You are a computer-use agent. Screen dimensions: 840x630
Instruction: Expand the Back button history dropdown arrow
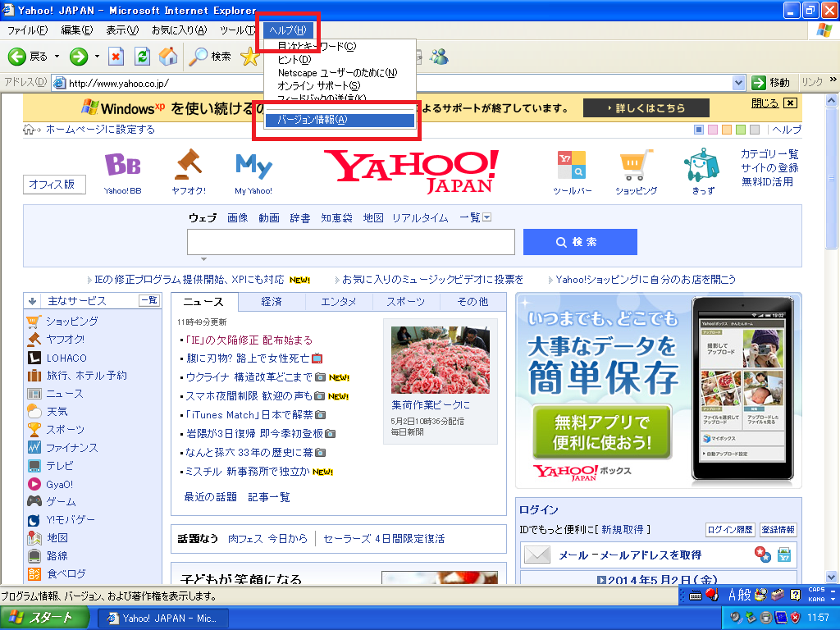(57, 57)
